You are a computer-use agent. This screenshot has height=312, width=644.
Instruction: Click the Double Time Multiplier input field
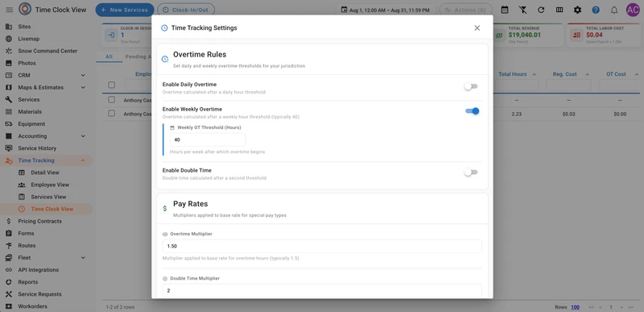[x=322, y=290]
